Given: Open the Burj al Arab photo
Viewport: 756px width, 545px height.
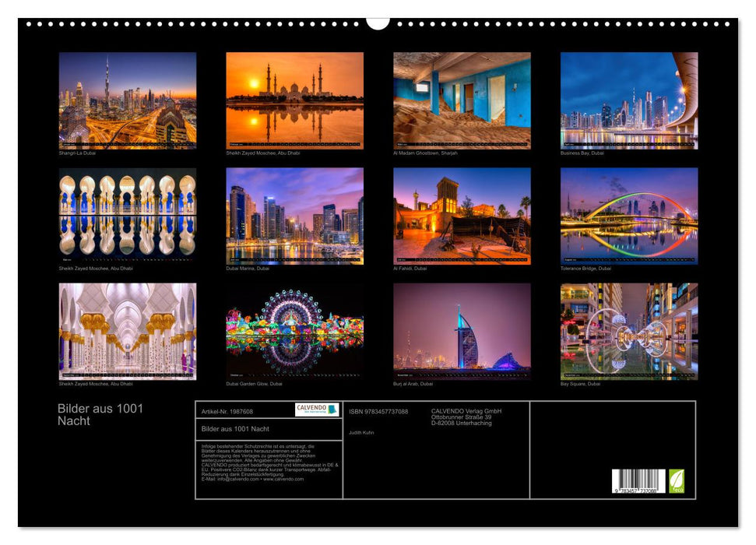Looking at the screenshot, I should (462, 331).
